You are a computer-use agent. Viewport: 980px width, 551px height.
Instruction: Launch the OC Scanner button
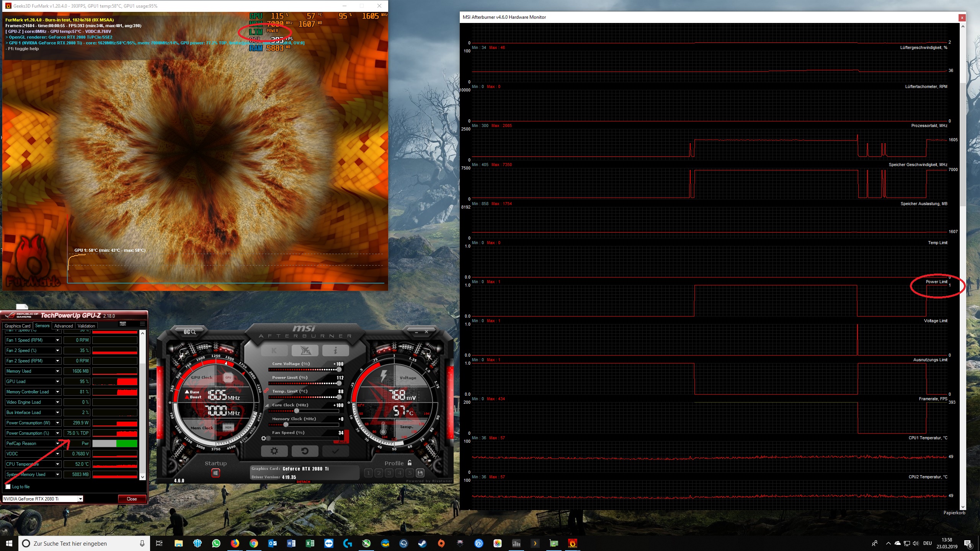(x=190, y=332)
